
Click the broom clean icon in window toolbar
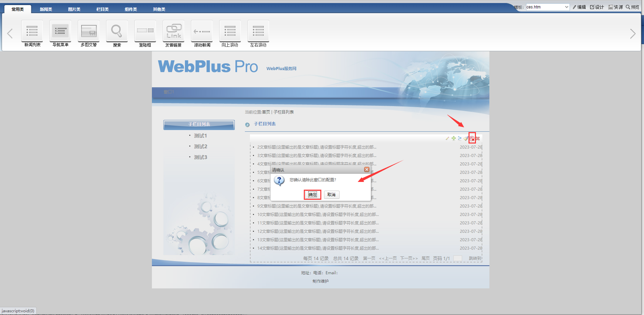tap(465, 138)
